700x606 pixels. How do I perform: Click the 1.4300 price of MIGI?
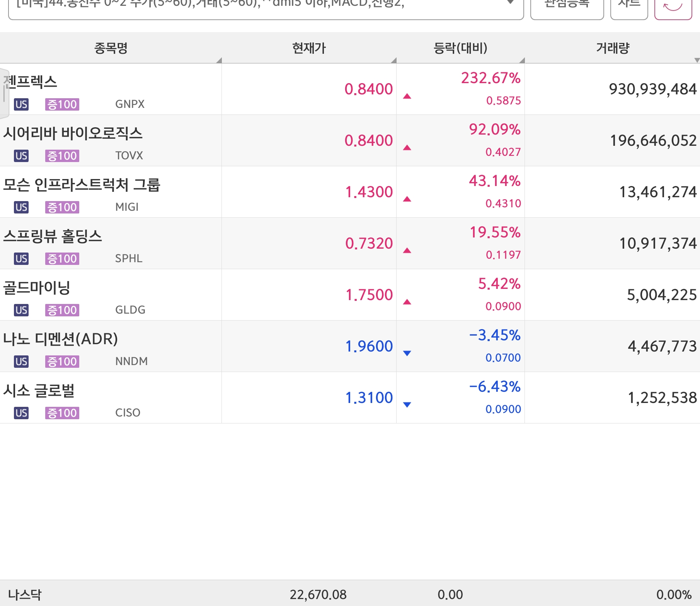point(369,192)
